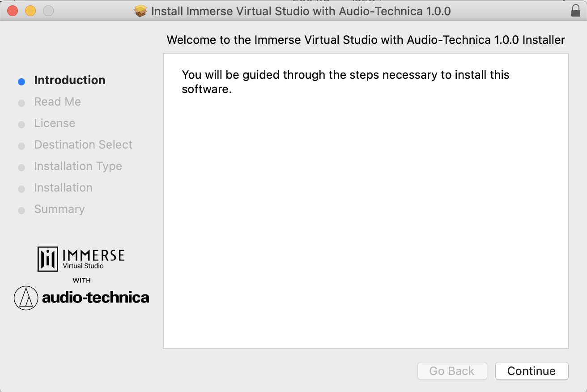587x392 pixels.
Task: Select the Installation step in the sidebar
Action: click(63, 187)
